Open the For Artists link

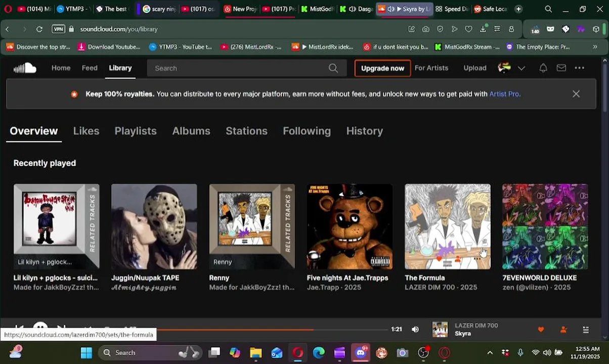coord(431,68)
